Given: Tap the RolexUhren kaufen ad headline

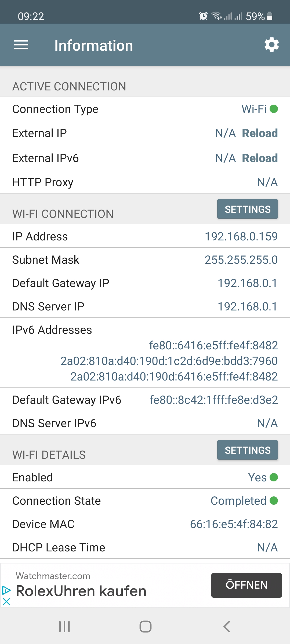Looking at the screenshot, I should point(81,591).
